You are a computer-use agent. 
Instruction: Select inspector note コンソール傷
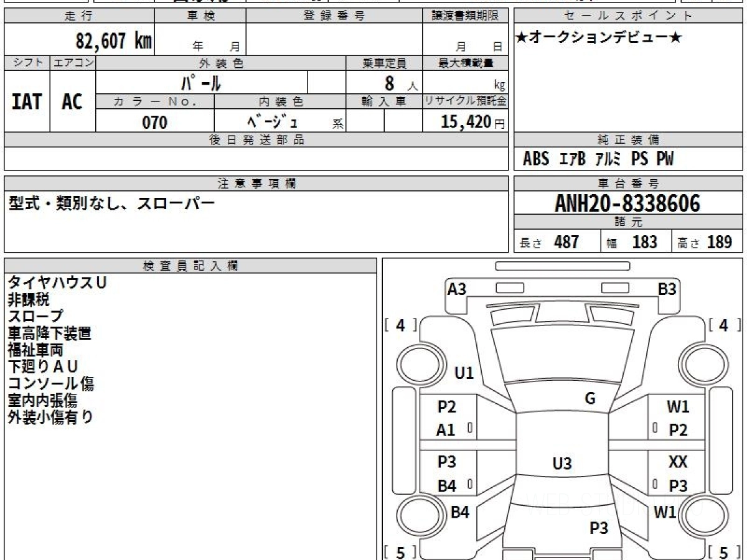click(51, 383)
